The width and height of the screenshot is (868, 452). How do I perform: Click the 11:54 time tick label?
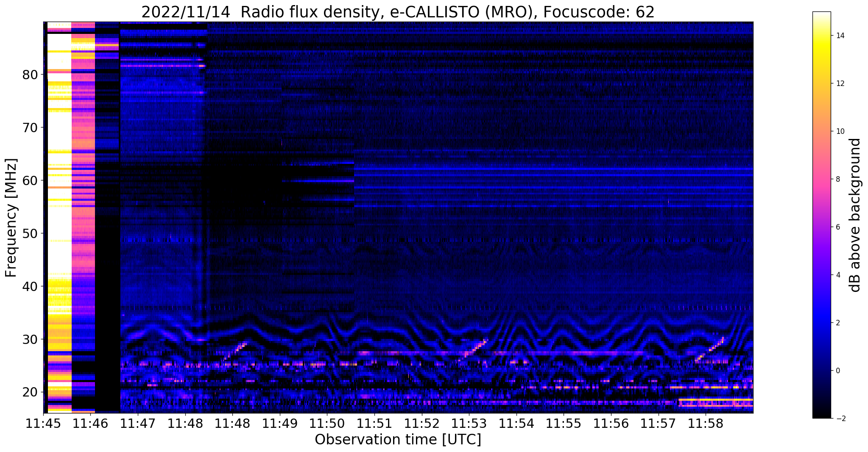click(516, 423)
